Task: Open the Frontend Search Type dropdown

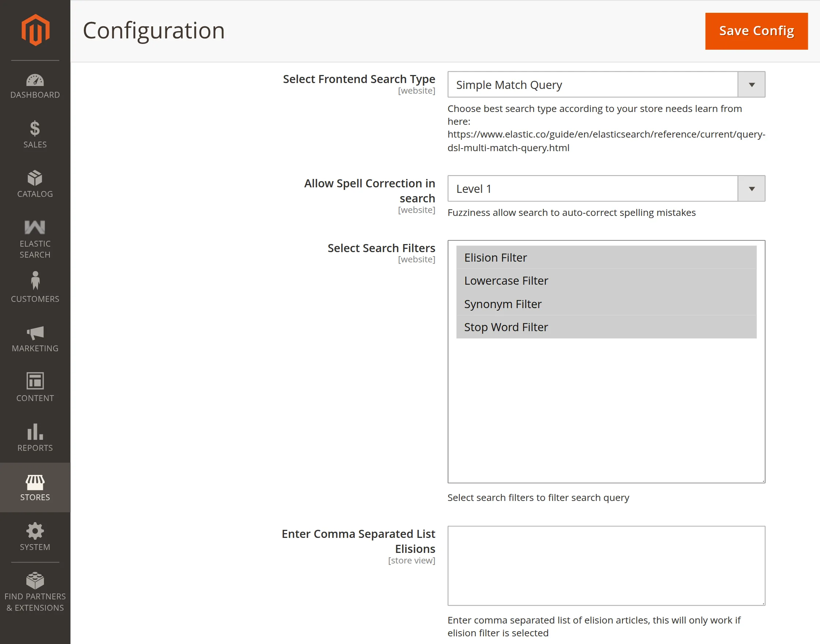Action: tap(606, 85)
